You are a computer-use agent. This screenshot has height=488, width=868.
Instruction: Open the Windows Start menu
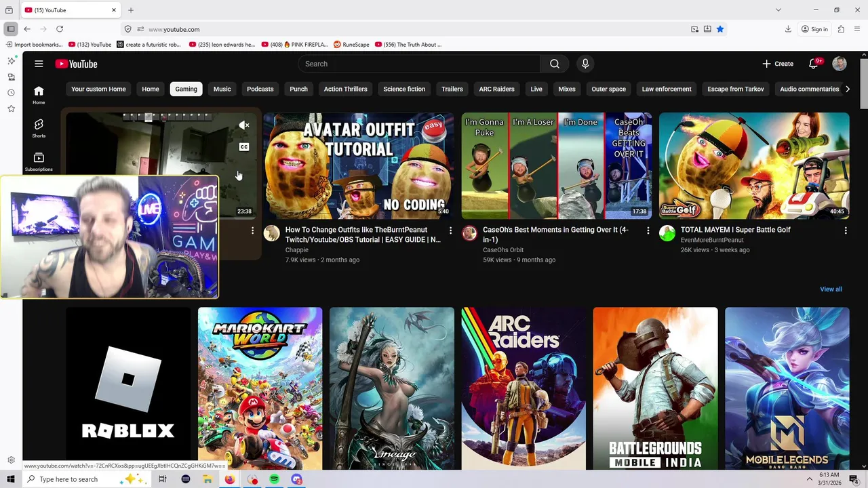coord(11,479)
